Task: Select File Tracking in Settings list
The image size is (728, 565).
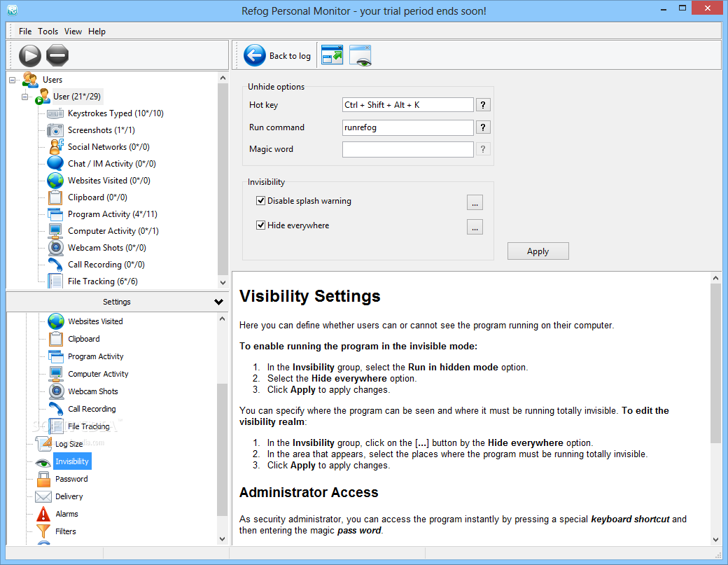Action: point(89,426)
